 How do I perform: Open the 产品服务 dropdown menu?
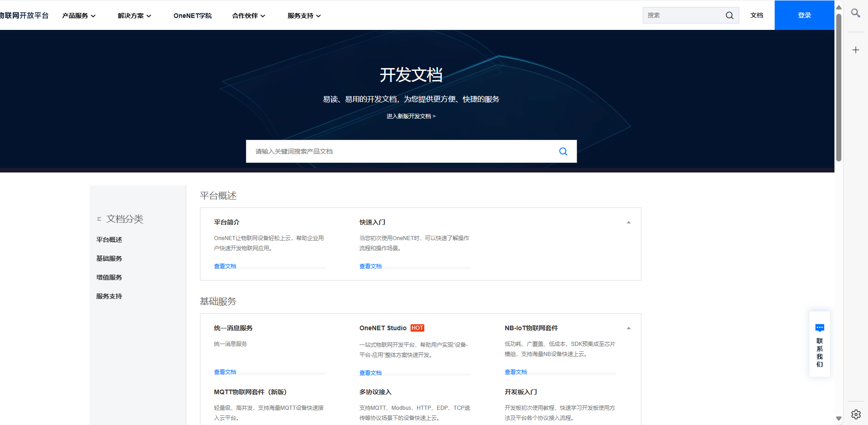pyautogui.click(x=79, y=15)
